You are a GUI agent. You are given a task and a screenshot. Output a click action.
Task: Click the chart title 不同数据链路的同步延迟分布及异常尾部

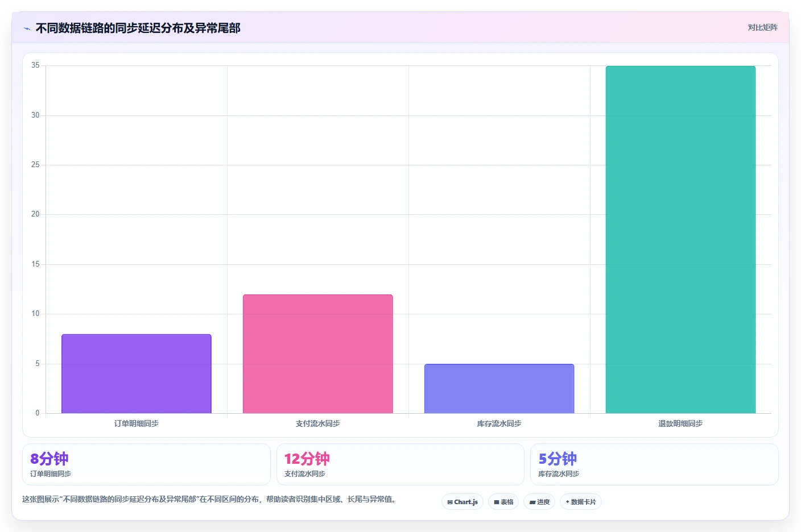point(138,28)
